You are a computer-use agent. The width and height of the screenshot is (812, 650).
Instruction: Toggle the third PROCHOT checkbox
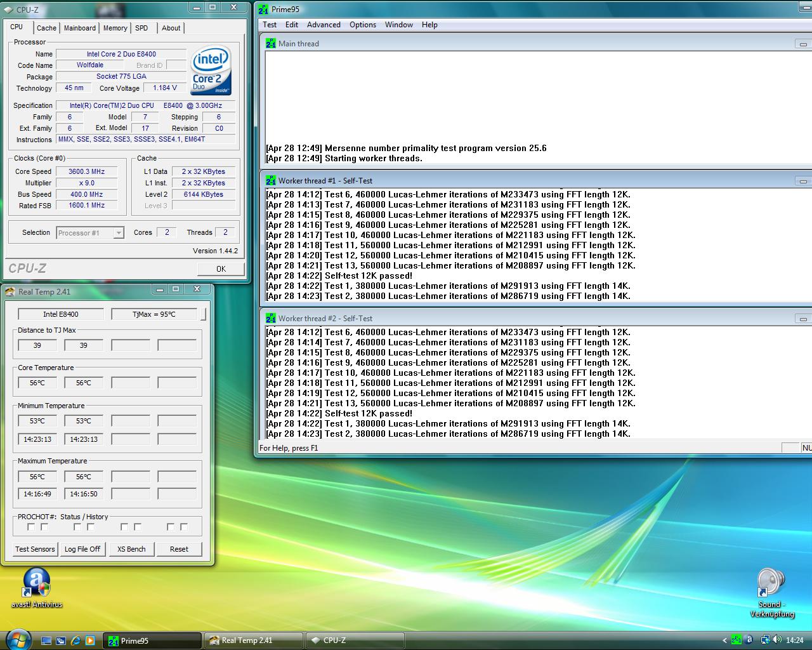77,527
